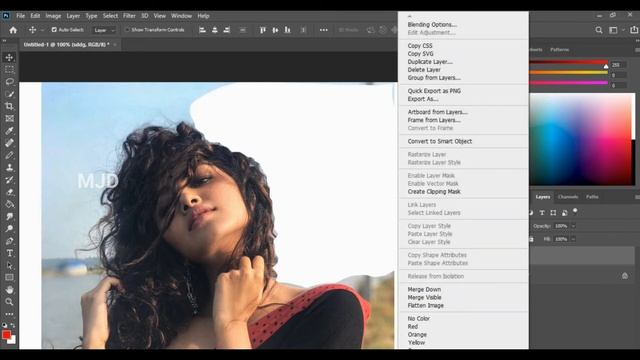Screen dimensions: 640x360
Task: Open the Layers panel flyout menu
Action: pyautogui.click(x=637, y=197)
